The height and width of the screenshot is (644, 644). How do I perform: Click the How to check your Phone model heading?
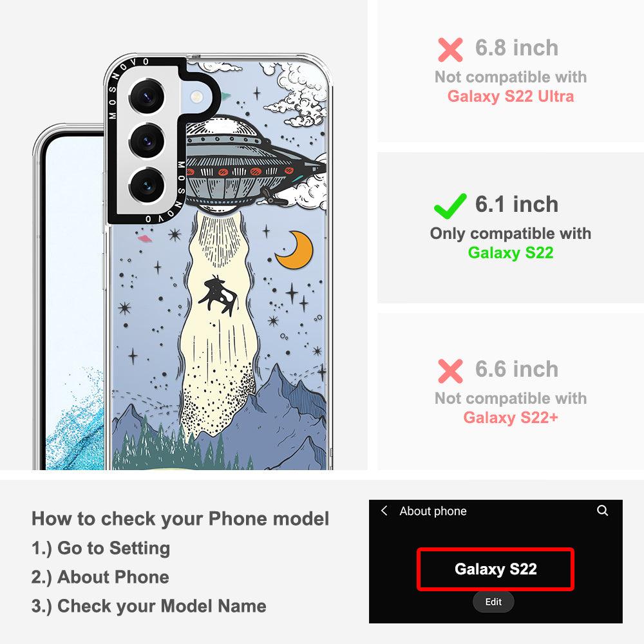pos(180,518)
